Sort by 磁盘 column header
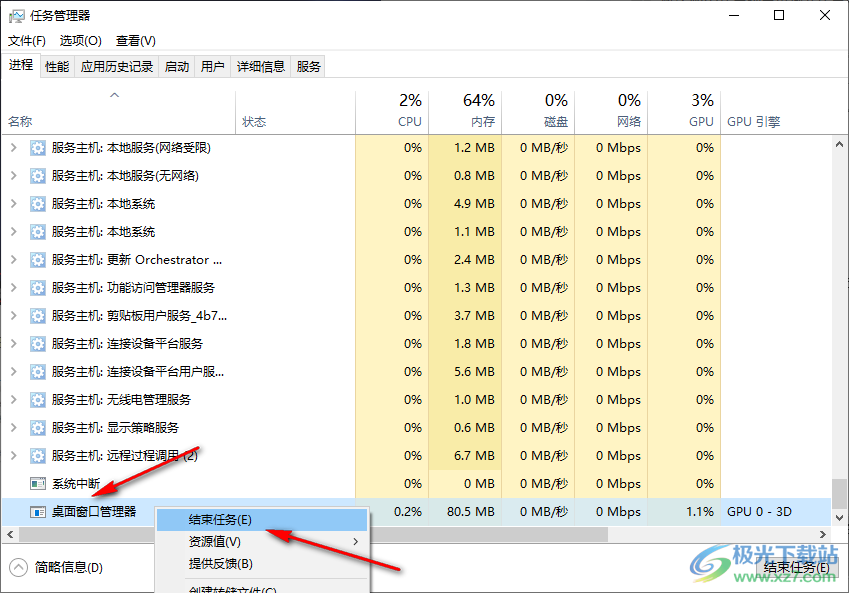 538,112
